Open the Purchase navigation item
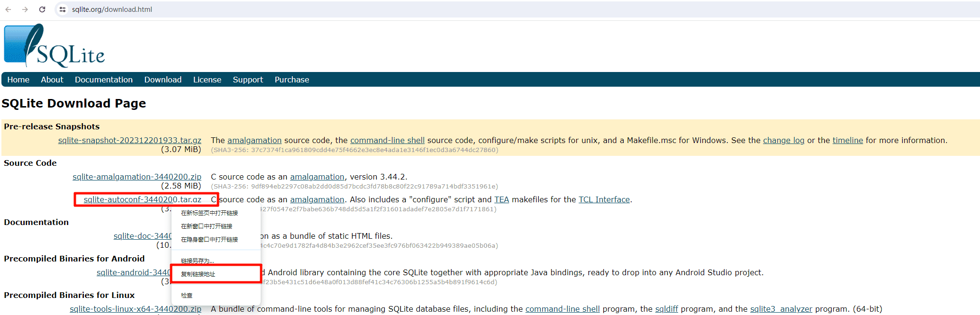 pyautogui.click(x=292, y=80)
